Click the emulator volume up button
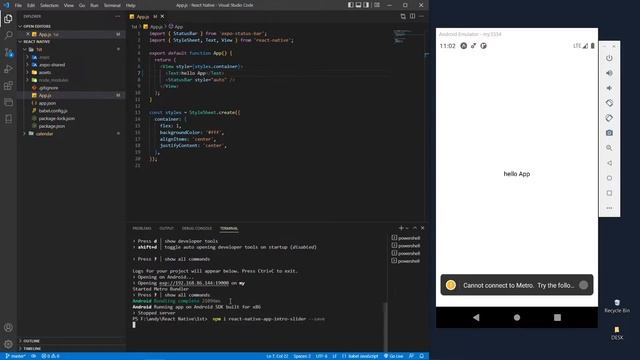The image size is (640, 360). [609, 73]
